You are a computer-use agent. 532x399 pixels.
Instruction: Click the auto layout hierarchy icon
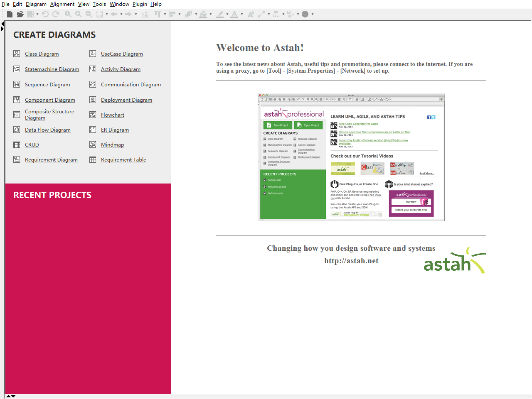point(276,14)
